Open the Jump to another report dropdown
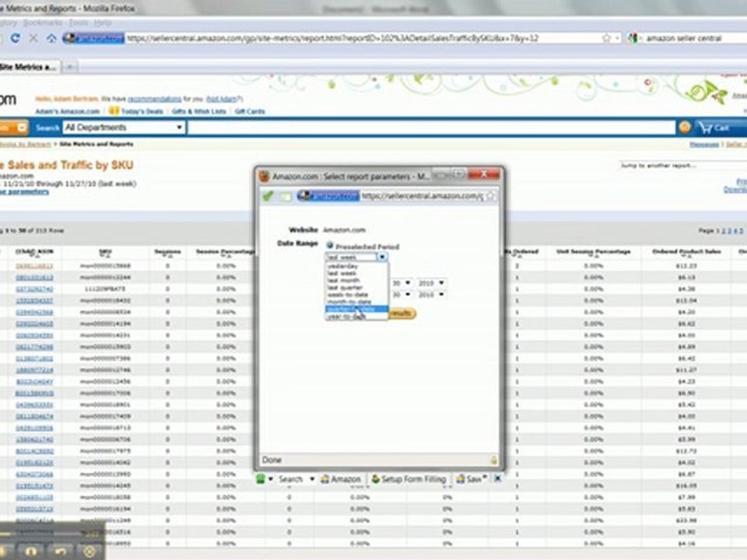The image size is (747, 560). point(683,166)
